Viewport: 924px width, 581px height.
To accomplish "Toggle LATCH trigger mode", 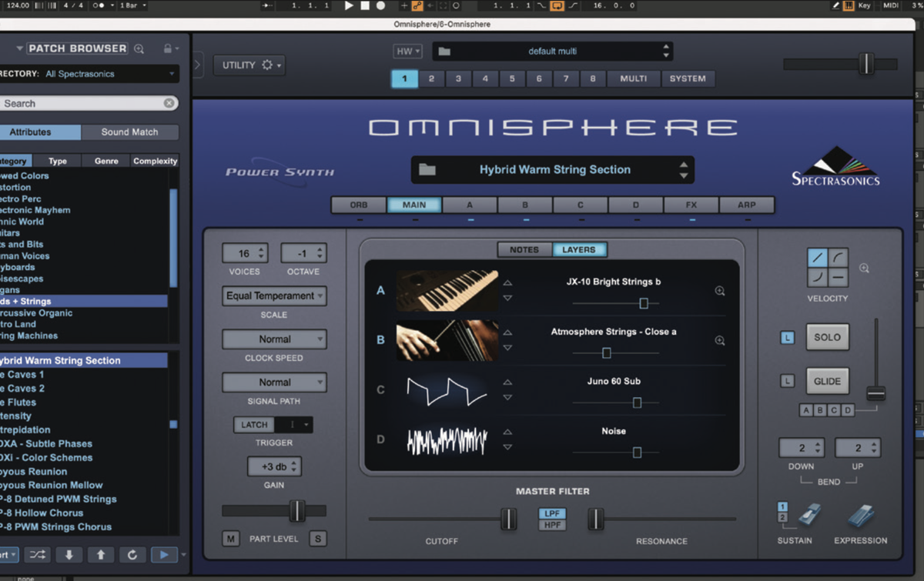I will coord(253,424).
